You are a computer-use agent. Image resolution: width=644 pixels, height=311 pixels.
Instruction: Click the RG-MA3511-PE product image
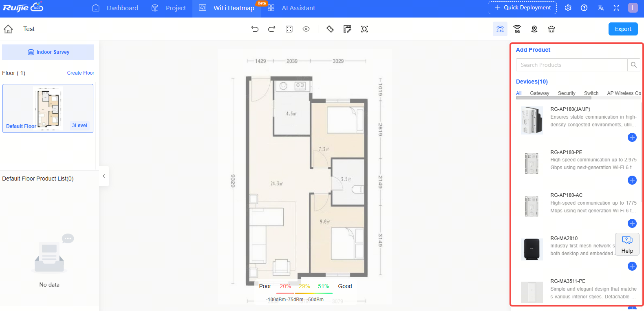pyautogui.click(x=532, y=292)
